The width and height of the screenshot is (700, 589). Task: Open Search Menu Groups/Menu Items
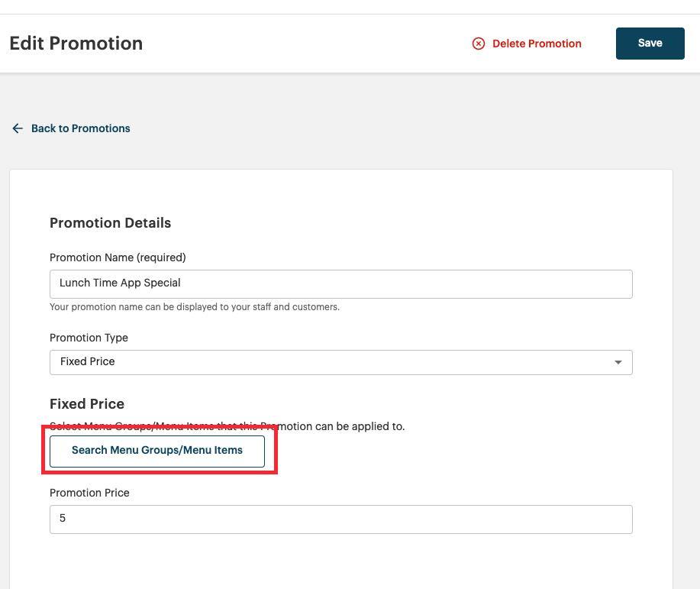[x=157, y=451]
